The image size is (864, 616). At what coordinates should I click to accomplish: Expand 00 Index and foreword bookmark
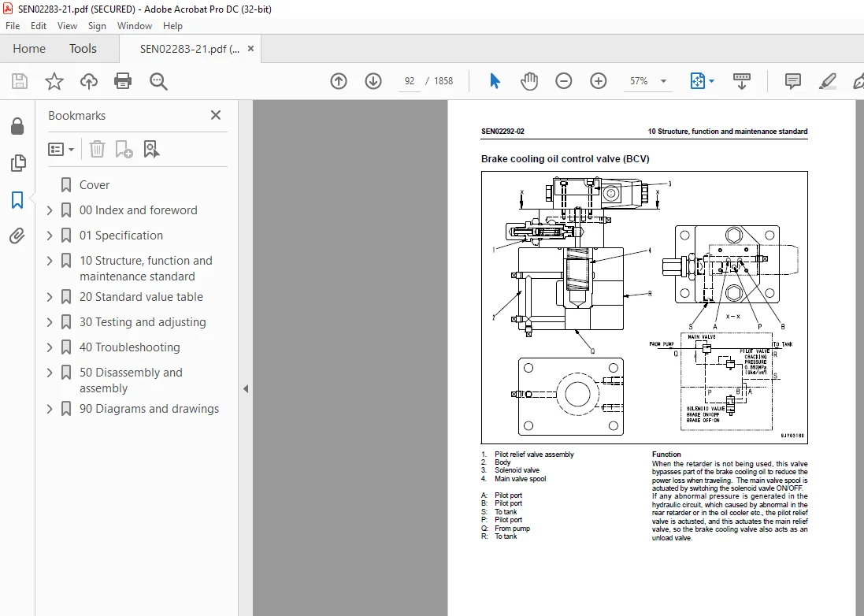50,210
